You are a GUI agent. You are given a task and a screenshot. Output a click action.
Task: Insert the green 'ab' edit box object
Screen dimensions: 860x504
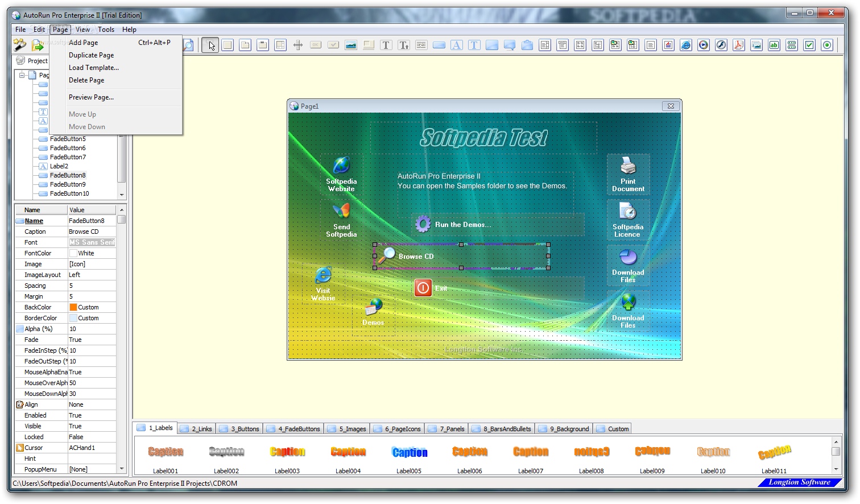774,45
